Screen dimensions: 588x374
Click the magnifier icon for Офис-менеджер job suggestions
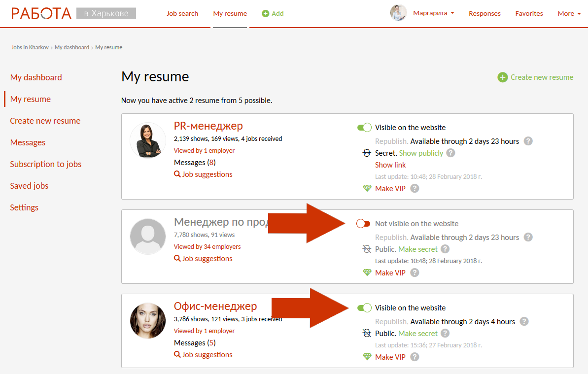pyautogui.click(x=177, y=355)
